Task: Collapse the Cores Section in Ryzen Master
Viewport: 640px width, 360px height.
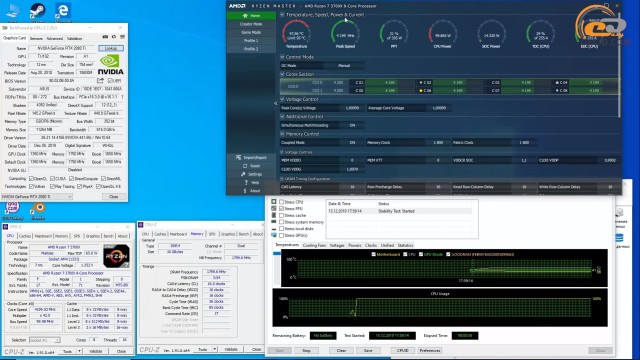Action: click(282, 74)
